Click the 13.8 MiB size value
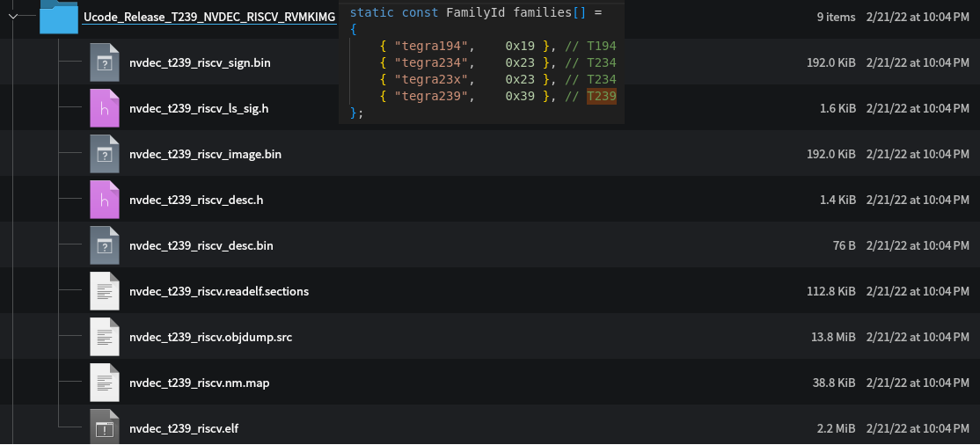The width and height of the screenshot is (980, 445). point(833,338)
